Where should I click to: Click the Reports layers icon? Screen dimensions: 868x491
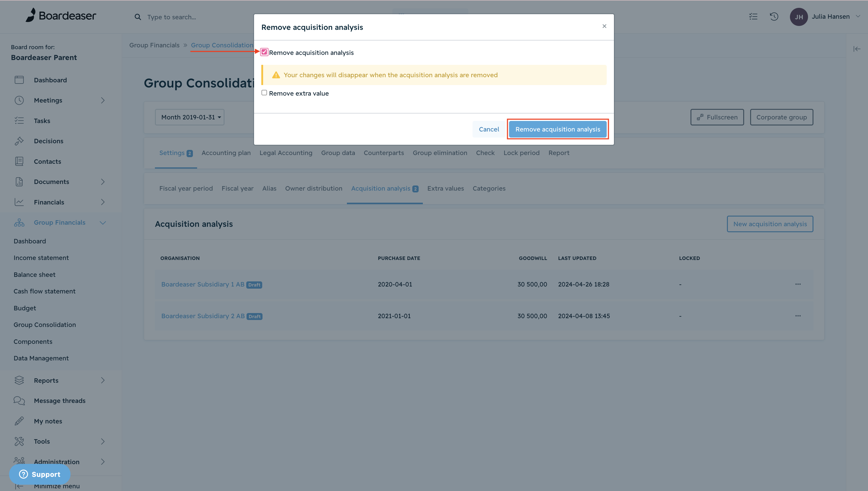pyautogui.click(x=19, y=380)
